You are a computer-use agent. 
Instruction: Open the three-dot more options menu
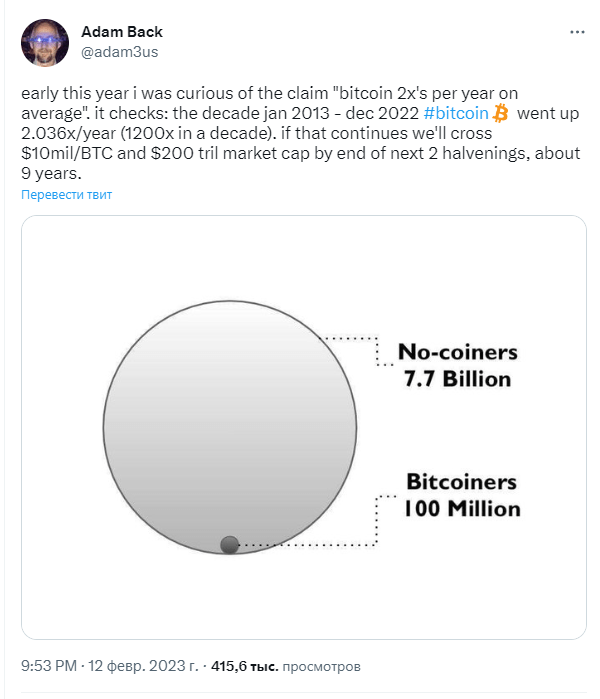(577, 32)
